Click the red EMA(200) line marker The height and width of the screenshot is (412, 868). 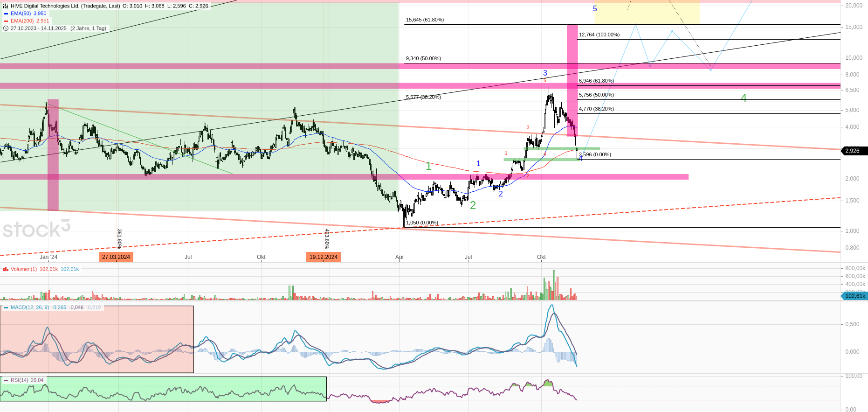coord(6,21)
